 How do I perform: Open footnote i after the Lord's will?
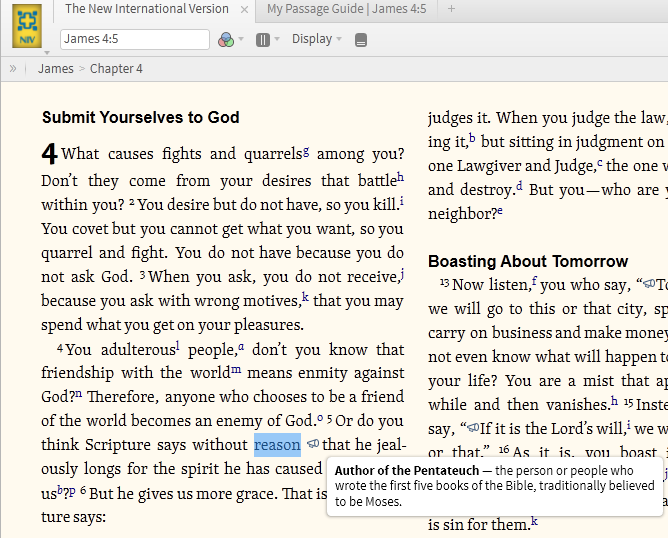coord(628,425)
